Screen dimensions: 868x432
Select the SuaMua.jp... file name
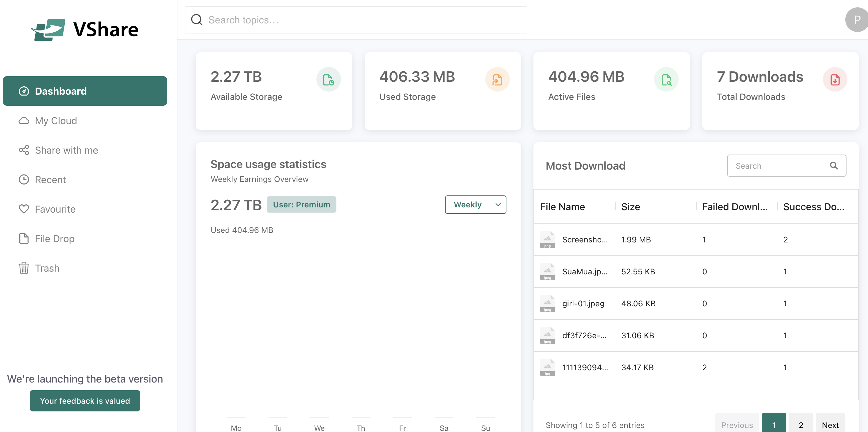[x=585, y=272]
